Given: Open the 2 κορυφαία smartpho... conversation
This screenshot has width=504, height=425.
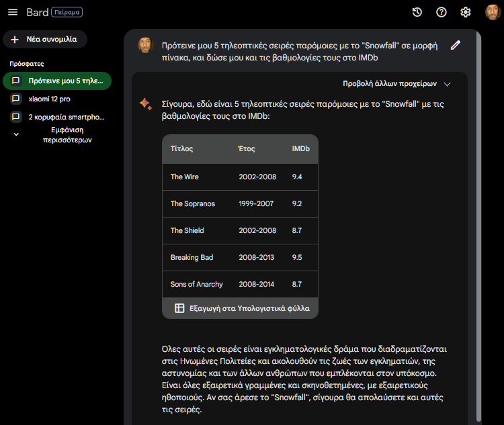Looking at the screenshot, I should [x=57, y=117].
